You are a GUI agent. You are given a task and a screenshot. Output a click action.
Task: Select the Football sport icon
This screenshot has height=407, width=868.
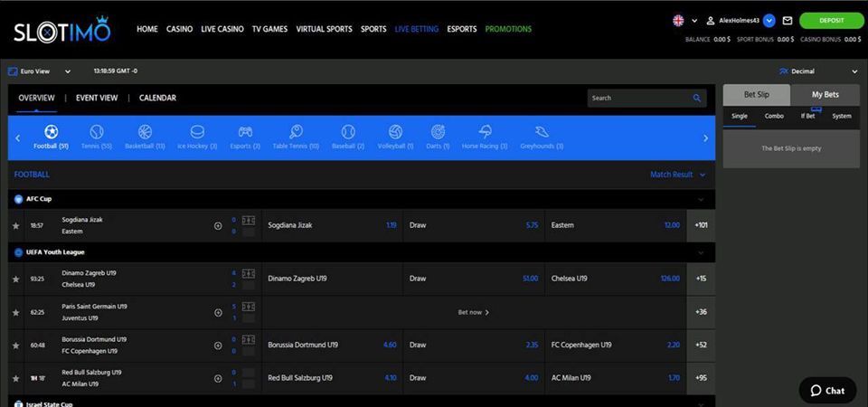pos(51,132)
